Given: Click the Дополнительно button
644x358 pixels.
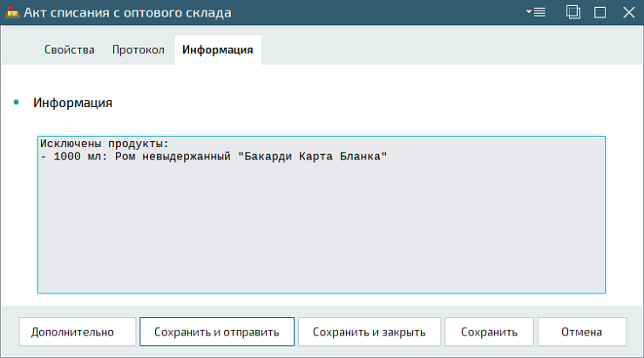Looking at the screenshot, I should (78, 332).
